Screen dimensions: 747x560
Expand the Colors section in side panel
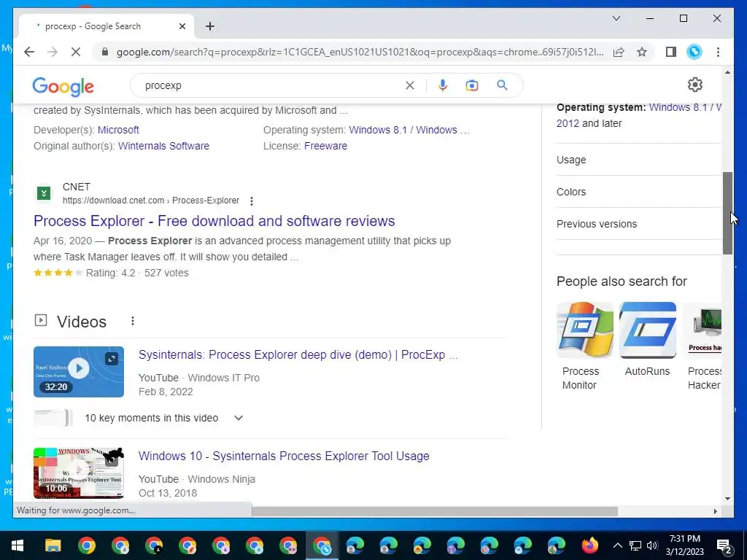[x=638, y=192]
